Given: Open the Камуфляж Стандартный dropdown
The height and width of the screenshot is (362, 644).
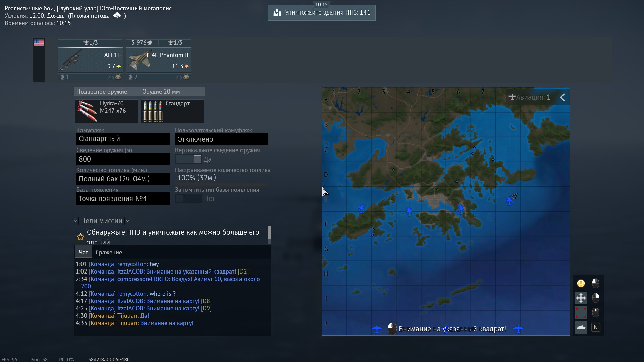Looking at the screenshot, I should point(123,139).
